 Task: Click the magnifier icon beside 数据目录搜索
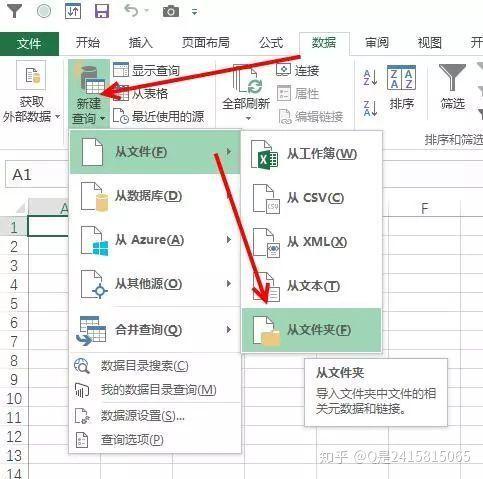click(x=82, y=366)
